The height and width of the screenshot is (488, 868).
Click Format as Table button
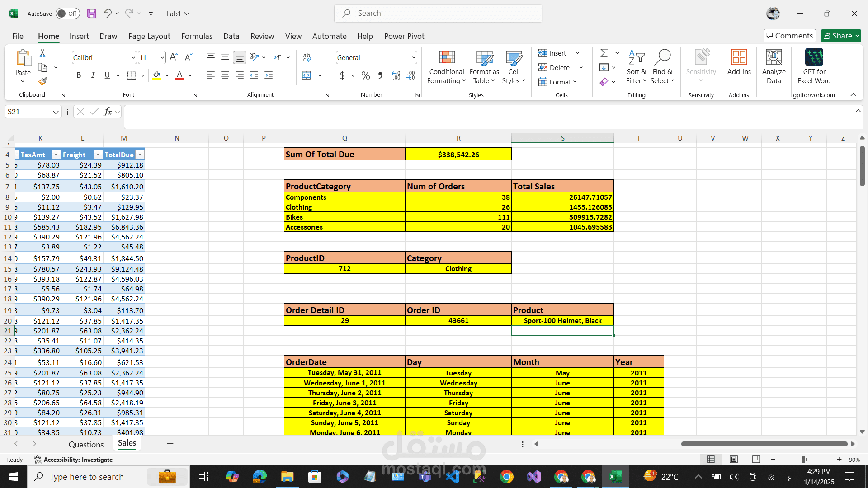(x=484, y=67)
